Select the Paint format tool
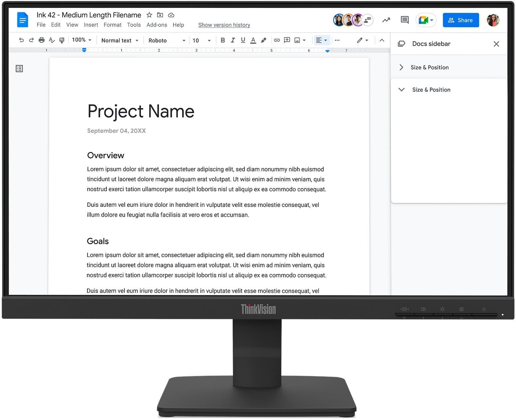 [x=62, y=40]
